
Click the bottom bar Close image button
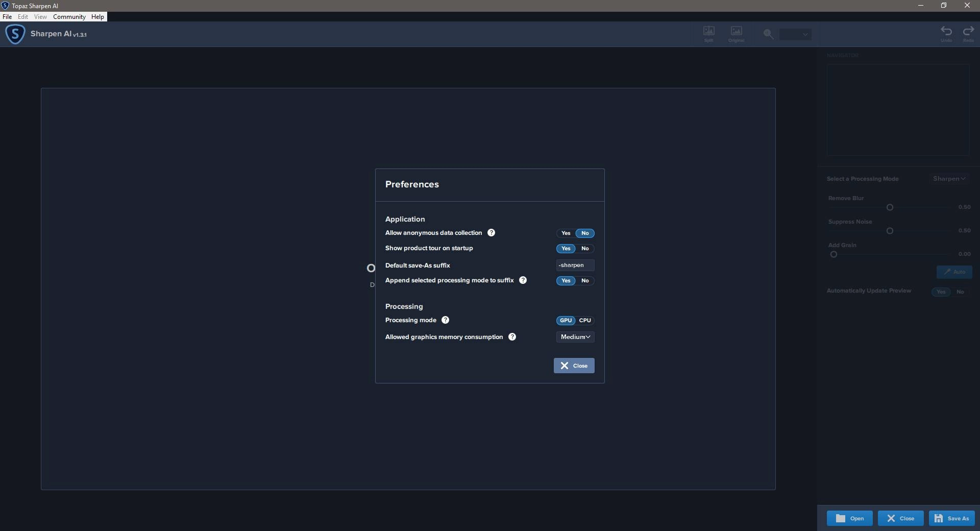pos(900,518)
